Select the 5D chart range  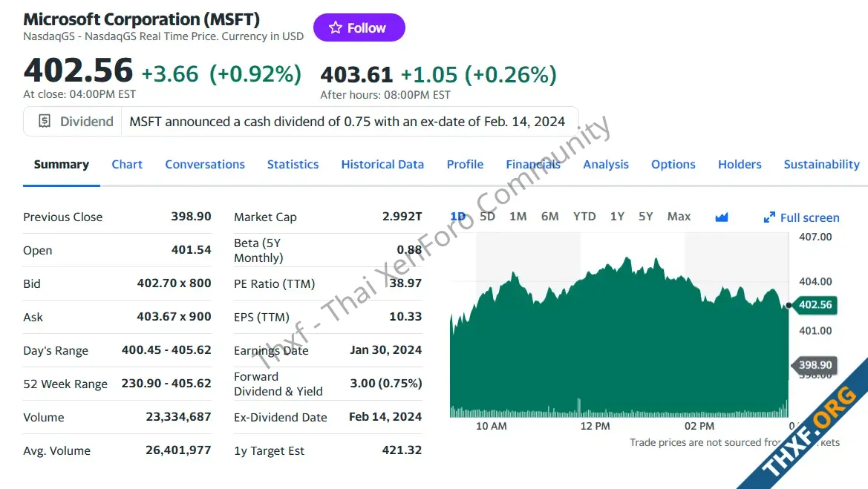(x=487, y=217)
